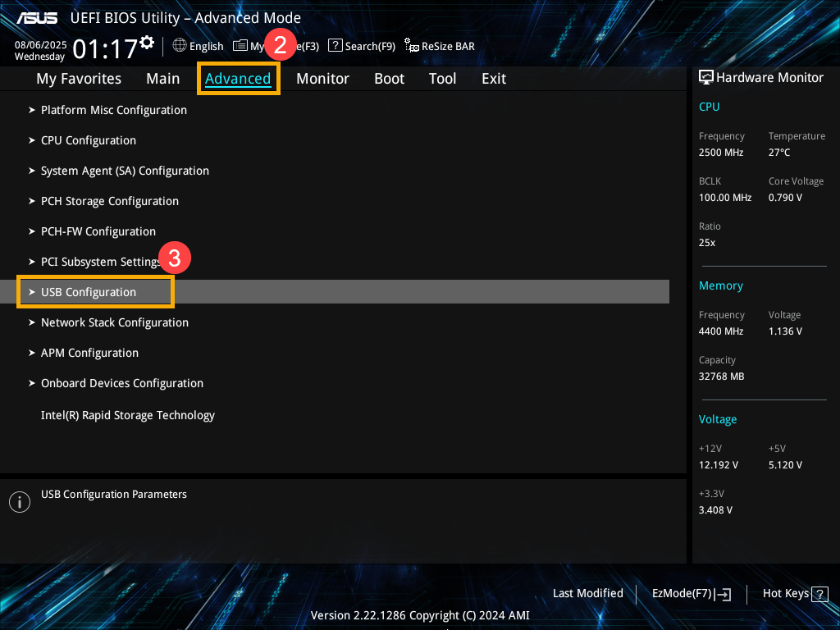840x630 pixels.
Task: Open the Exit tab
Action: (x=493, y=79)
